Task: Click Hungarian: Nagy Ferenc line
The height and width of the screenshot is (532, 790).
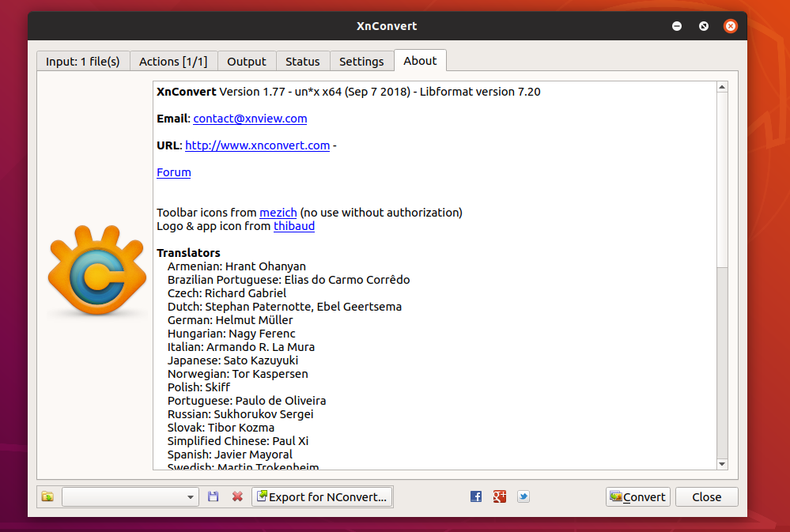Action: click(231, 334)
